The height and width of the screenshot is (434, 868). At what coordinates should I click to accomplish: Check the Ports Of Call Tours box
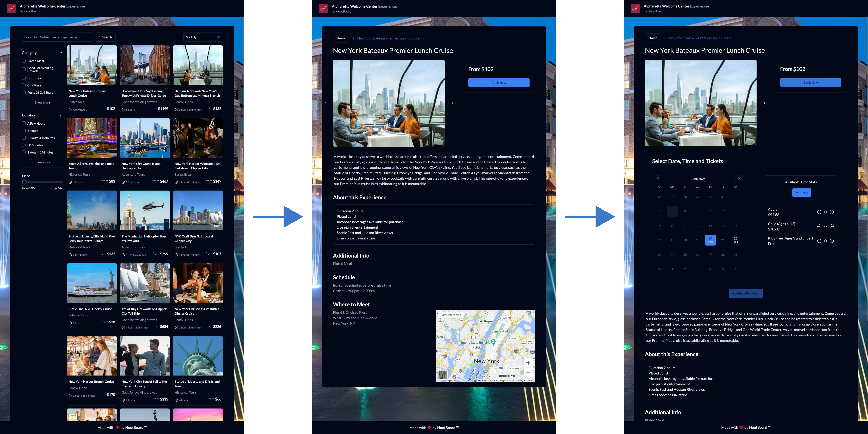click(x=24, y=92)
